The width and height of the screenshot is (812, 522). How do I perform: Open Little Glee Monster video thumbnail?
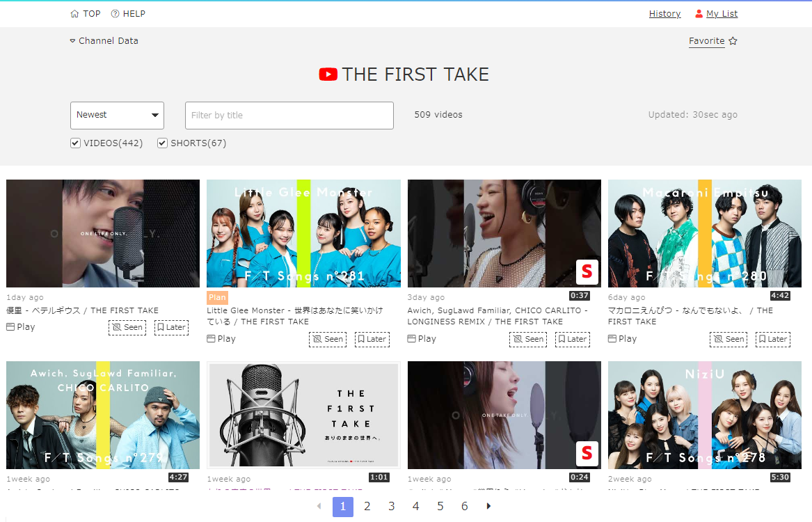(303, 233)
